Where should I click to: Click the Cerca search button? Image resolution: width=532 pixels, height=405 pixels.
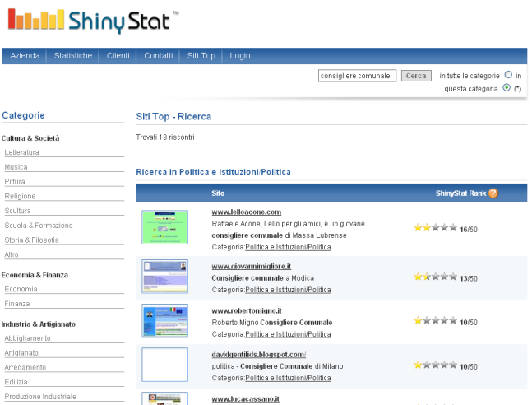click(x=416, y=76)
